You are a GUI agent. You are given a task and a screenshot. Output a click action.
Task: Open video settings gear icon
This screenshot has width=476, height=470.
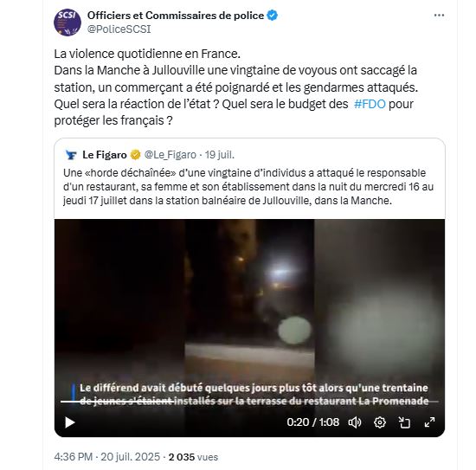[x=380, y=422]
